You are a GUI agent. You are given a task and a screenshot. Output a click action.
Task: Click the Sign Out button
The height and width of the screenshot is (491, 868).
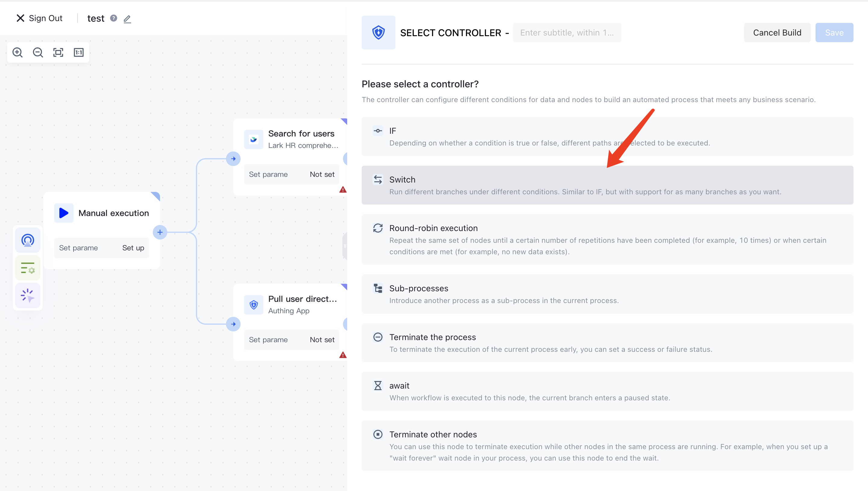(39, 18)
